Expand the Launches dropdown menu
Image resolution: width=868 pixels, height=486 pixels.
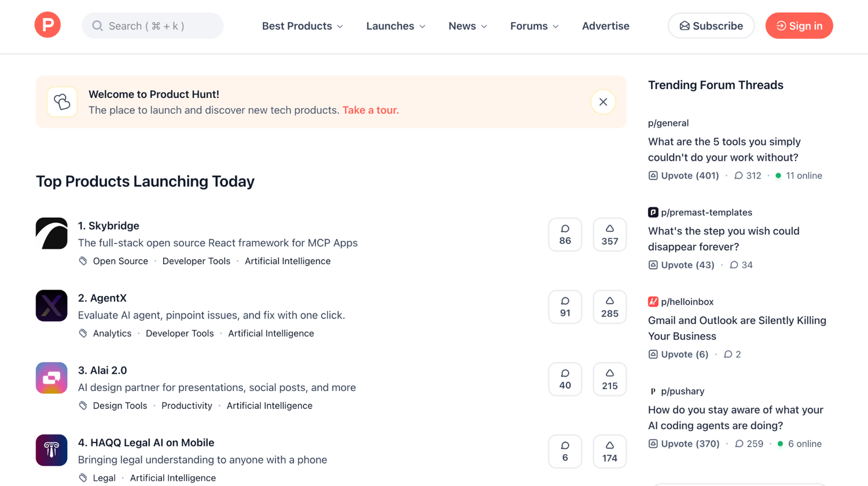click(x=396, y=26)
